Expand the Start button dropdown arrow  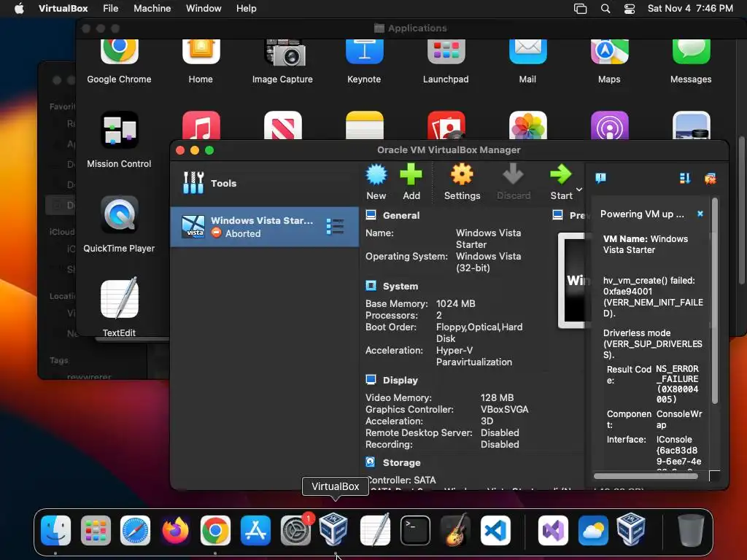coord(578,190)
